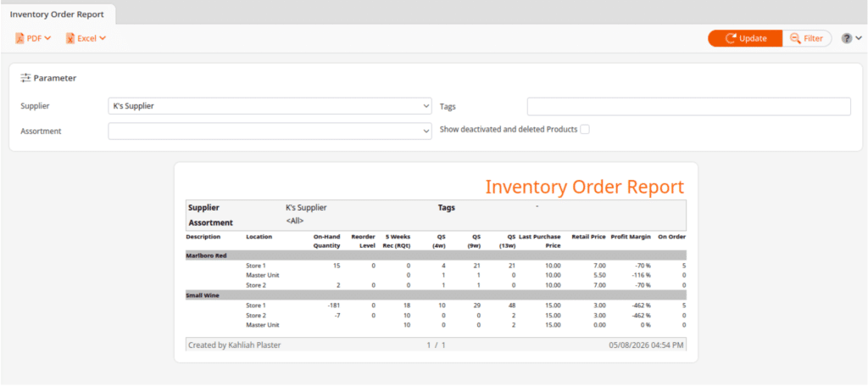Click the Created by Kahliah Plaster footer
This screenshot has width=868, height=387.
point(235,345)
